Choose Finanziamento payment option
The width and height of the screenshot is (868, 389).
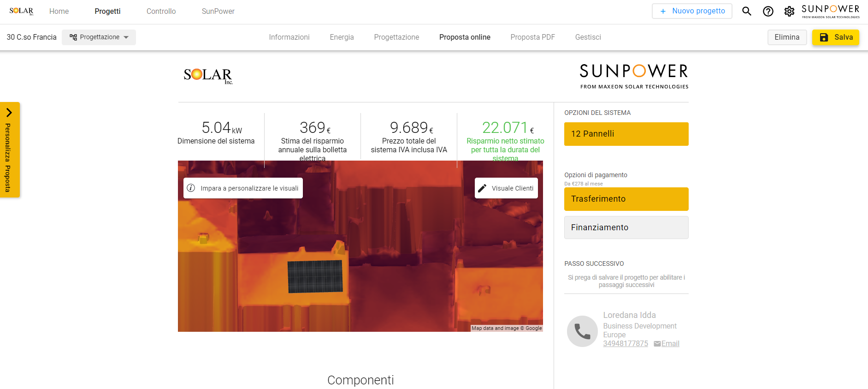[626, 227]
